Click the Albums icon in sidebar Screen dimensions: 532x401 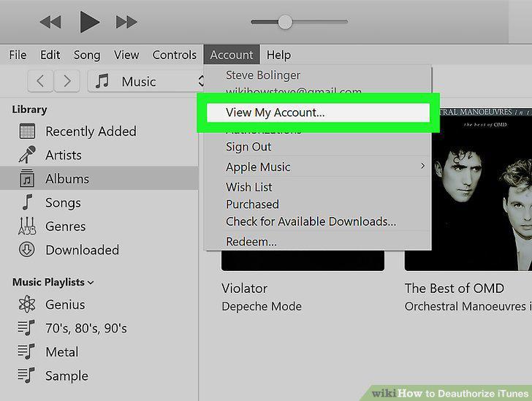[27, 178]
